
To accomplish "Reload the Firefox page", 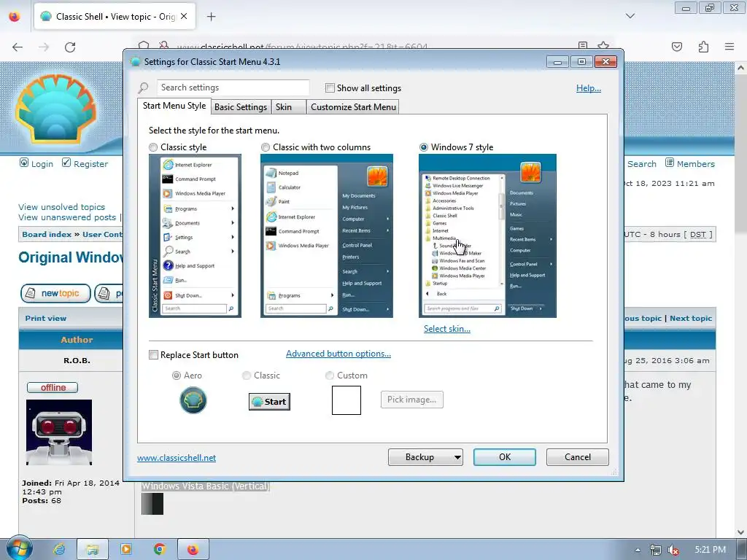I will pos(70,47).
